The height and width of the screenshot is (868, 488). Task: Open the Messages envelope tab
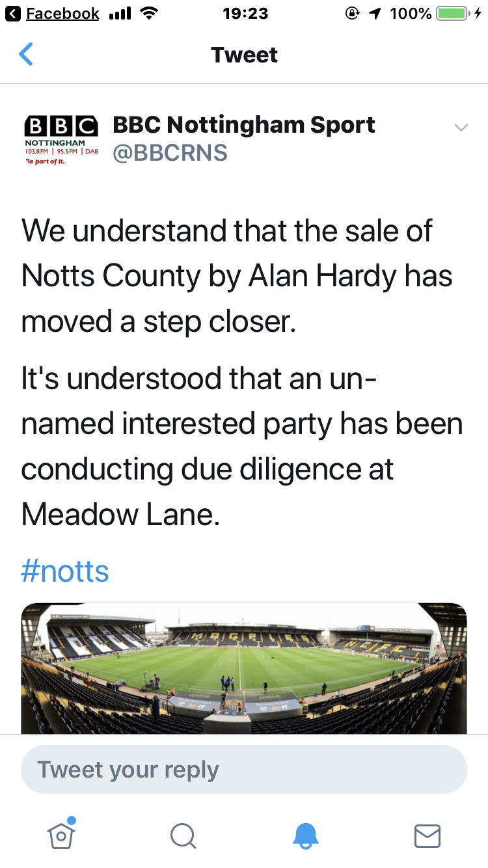427,835
